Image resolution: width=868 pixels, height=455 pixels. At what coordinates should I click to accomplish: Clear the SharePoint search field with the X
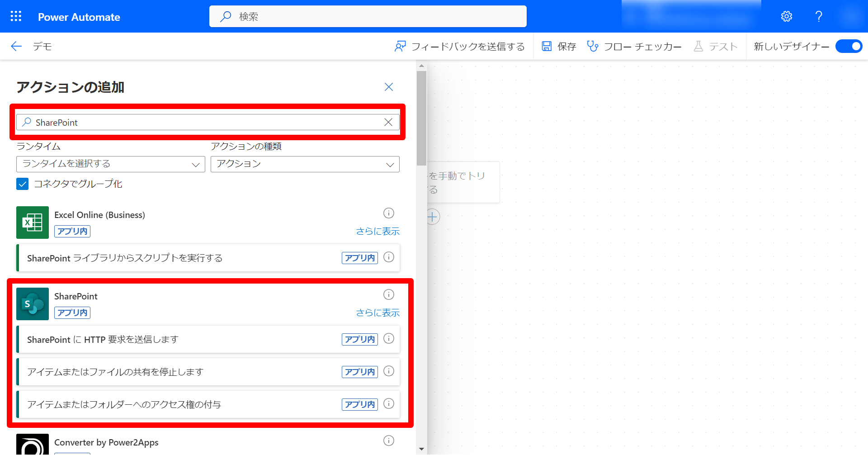388,122
